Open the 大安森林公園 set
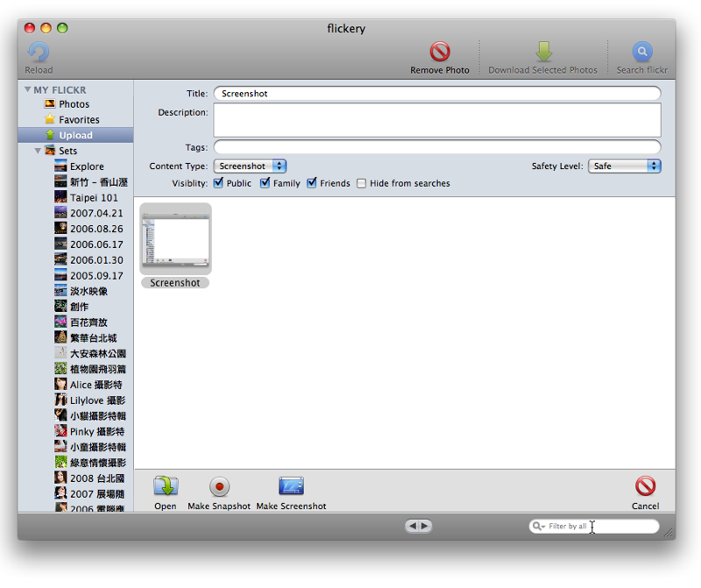Image resolution: width=701 pixels, height=588 pixels. [75, 354]
